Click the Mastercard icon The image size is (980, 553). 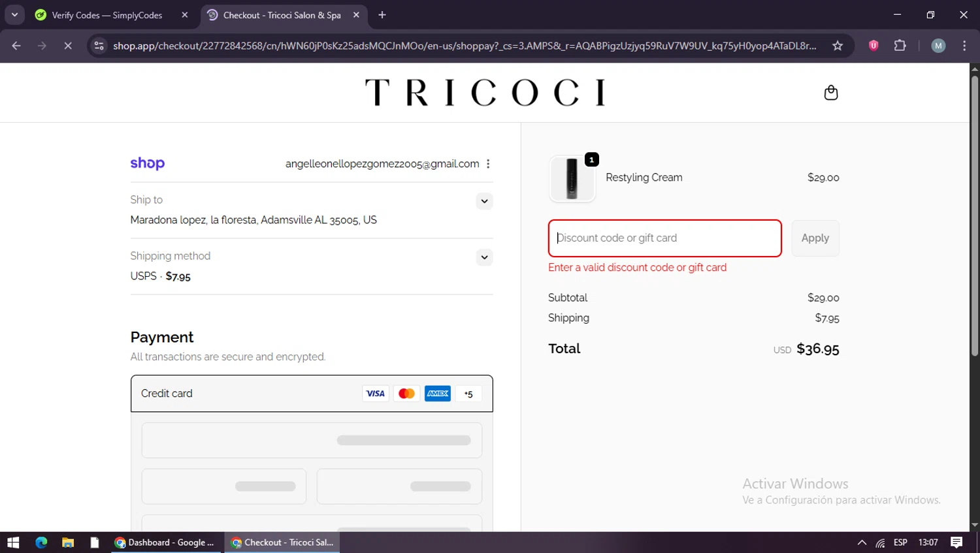point(406,394)
